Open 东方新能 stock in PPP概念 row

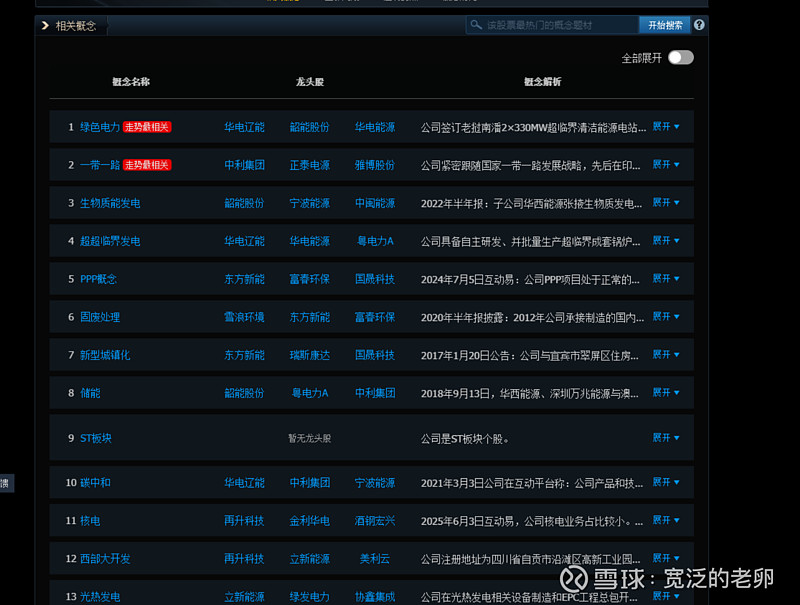coord(244,279)
